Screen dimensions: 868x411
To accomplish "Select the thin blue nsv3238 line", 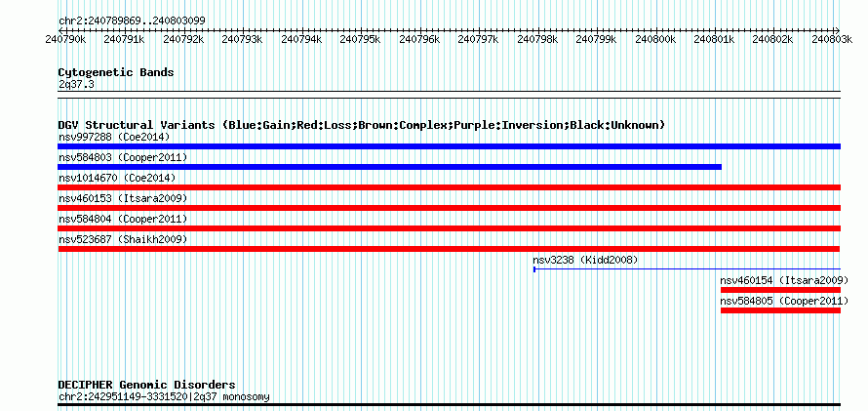I will point(687,269).
